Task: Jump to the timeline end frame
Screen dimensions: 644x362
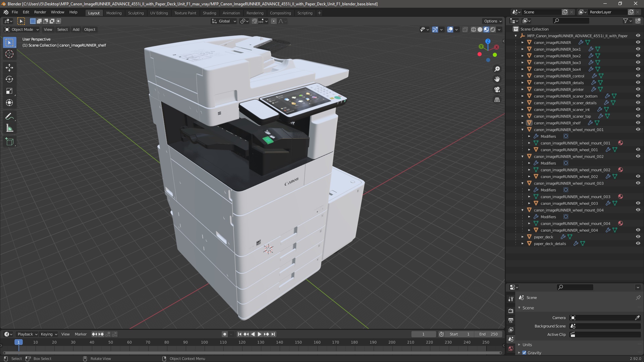Action: (x=273, y=334)
